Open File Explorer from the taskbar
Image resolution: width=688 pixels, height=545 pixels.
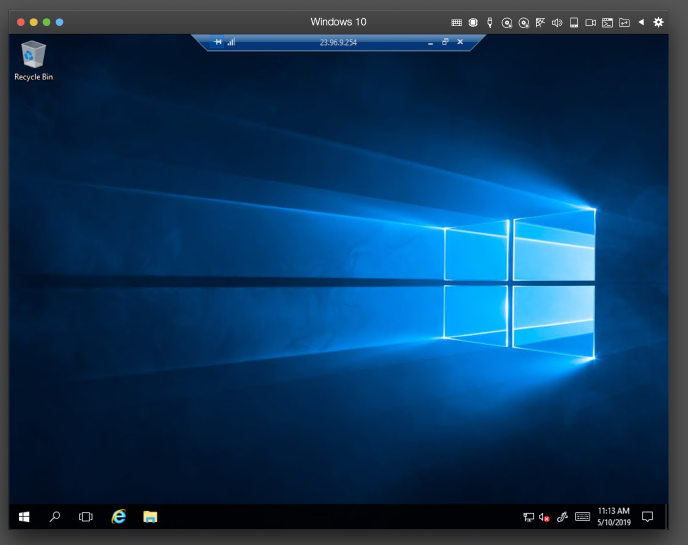(x=150, y=517)
